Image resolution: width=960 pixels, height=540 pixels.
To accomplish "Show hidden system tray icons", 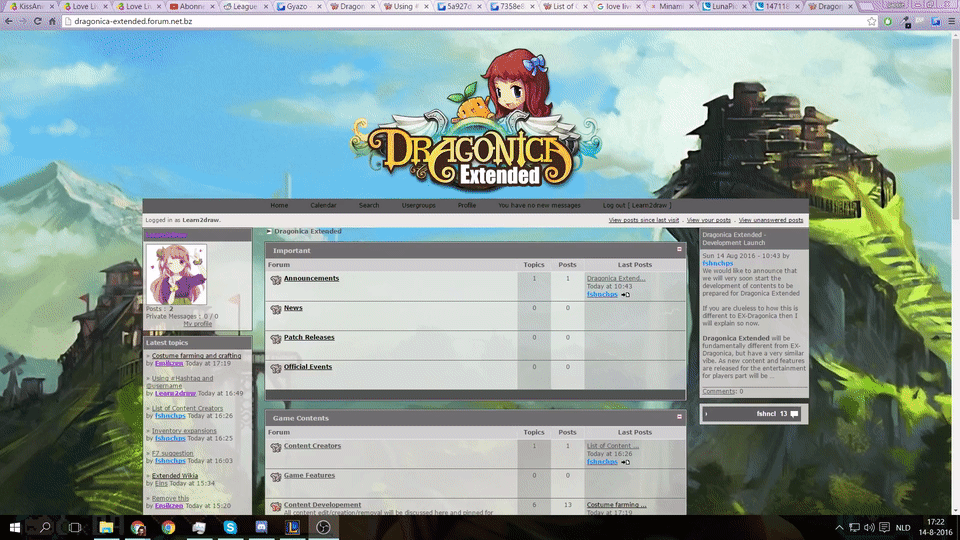I will pyautogui.click(x=839, y=527).
